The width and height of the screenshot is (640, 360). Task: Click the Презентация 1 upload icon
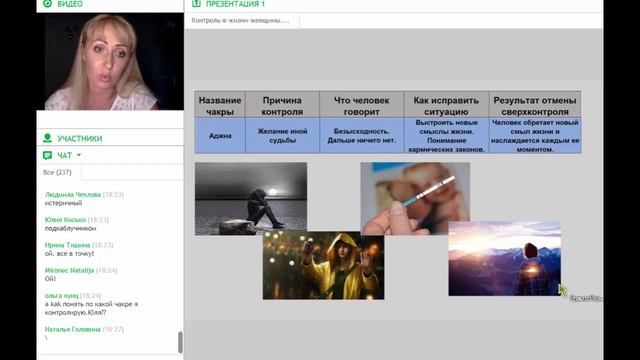(196, 4)
